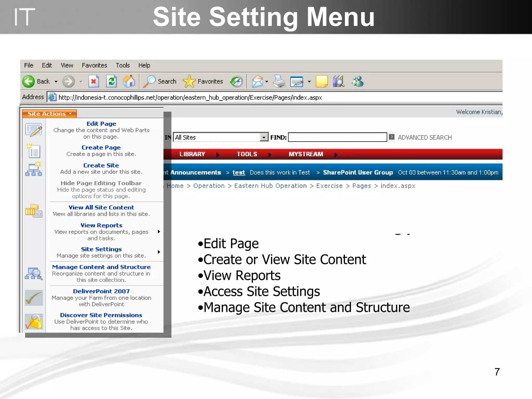The width and height of the screenshot is (532, 399).
Task: Click the green Back arrow icon
Action: tap(28, 82)
